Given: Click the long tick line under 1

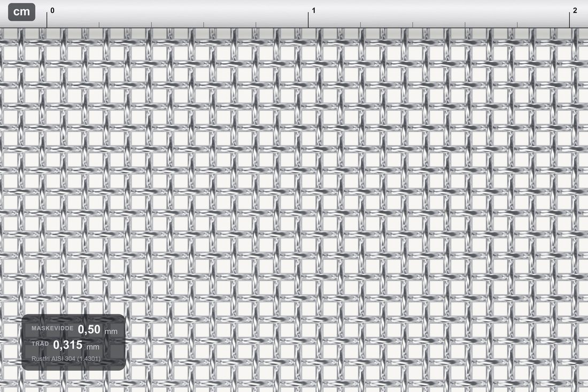Looking at the screenshot, I should 308,19.
